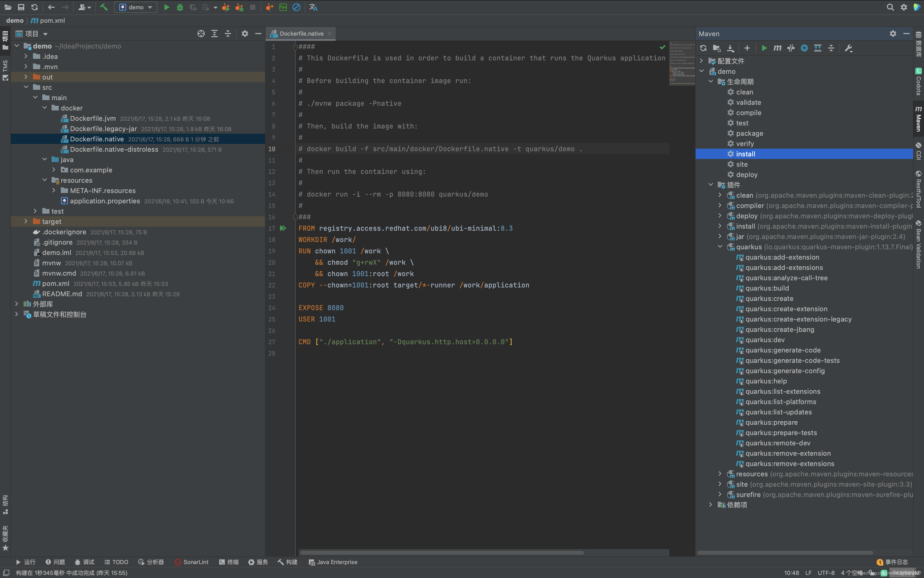Expand the target folder in the project tree
924x578 pixels.
pos(26,221)
